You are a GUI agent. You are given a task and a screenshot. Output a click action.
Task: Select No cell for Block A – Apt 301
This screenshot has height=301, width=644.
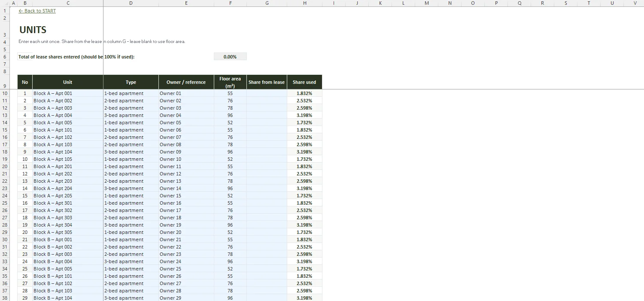pyautogui.click(x=25, y=203)
